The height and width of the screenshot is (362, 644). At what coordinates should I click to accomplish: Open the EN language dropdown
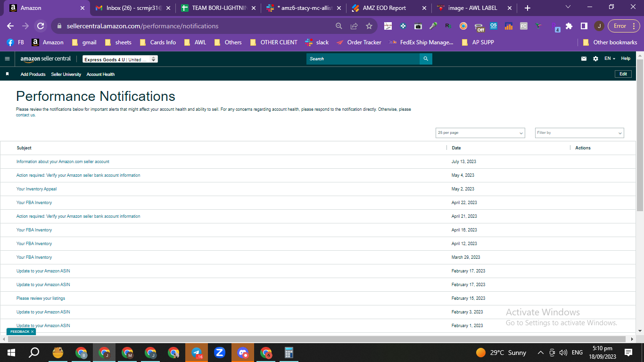tap(610, 59)
